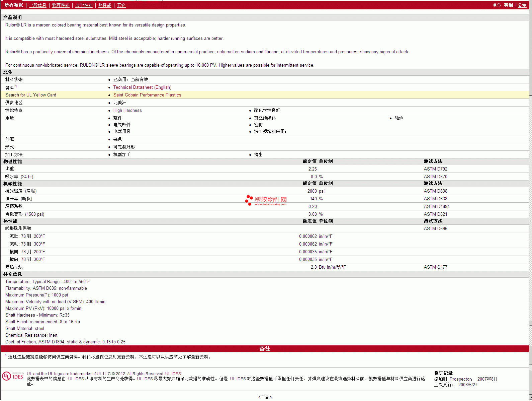Select 英制 units
This screenshot has height=401, width=532.
[x=508, y=5]
